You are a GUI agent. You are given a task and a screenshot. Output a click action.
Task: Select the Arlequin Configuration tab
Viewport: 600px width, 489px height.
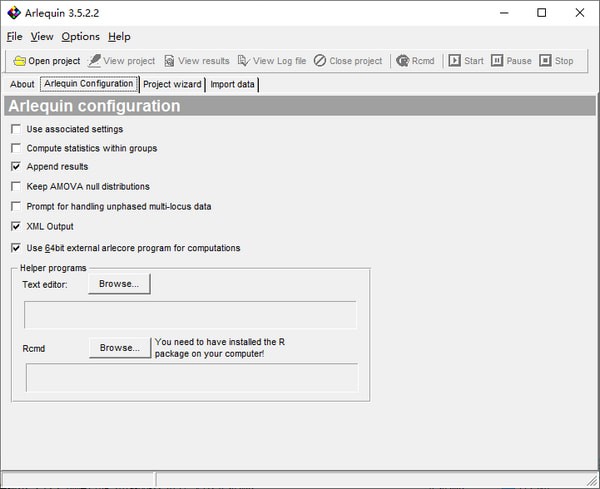coord(89,84)
